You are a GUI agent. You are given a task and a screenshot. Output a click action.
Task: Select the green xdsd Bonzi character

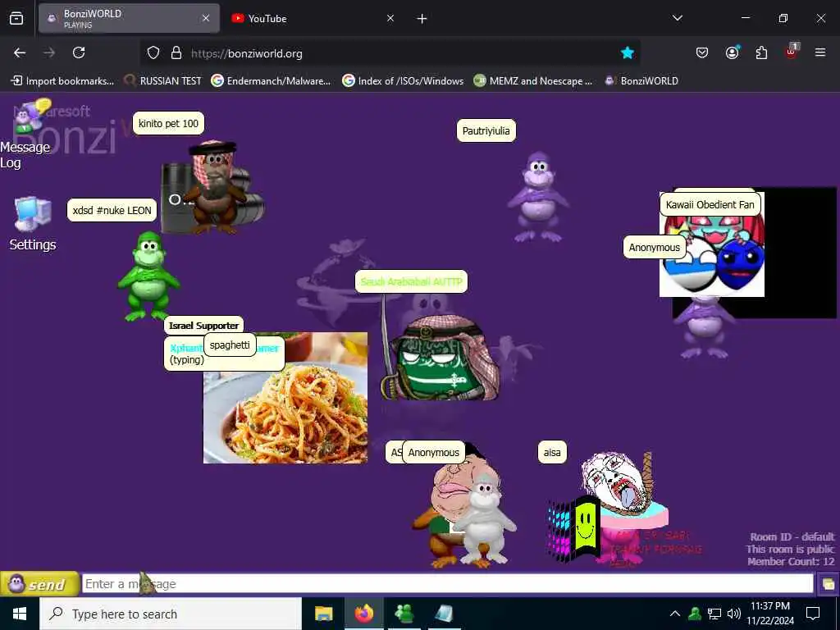click(148, 276)
